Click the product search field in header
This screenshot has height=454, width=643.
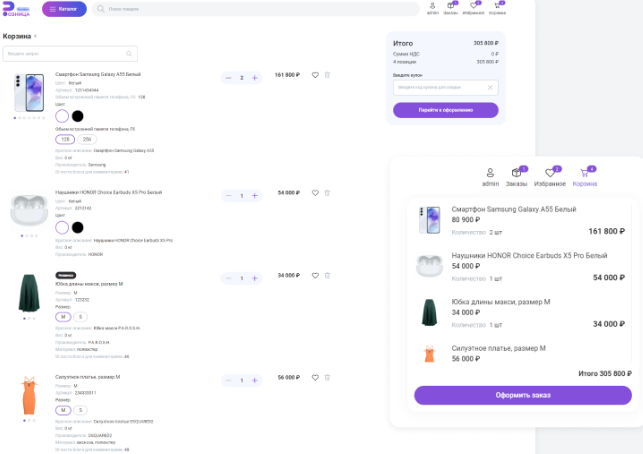click(255, 9)
